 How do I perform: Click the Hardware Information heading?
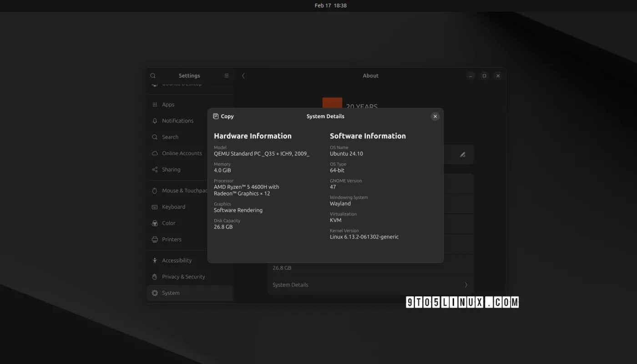[253, 136]
